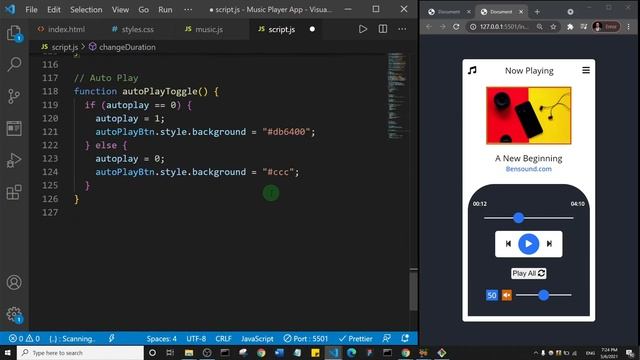Bookmark page with star icon
The width and height of the screenshot is (640, 360).
[553, 27]
